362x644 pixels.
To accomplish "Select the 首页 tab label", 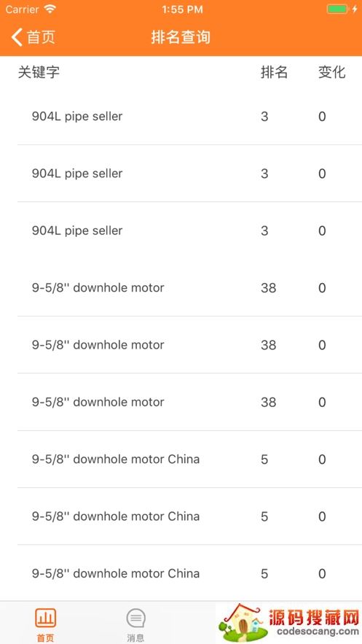I will [x=45, y=637].
